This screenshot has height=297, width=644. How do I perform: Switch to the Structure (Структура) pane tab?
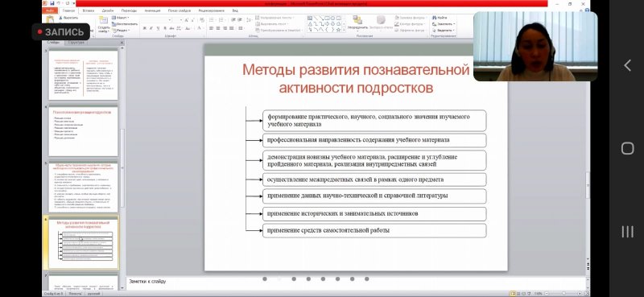(76, 43)
